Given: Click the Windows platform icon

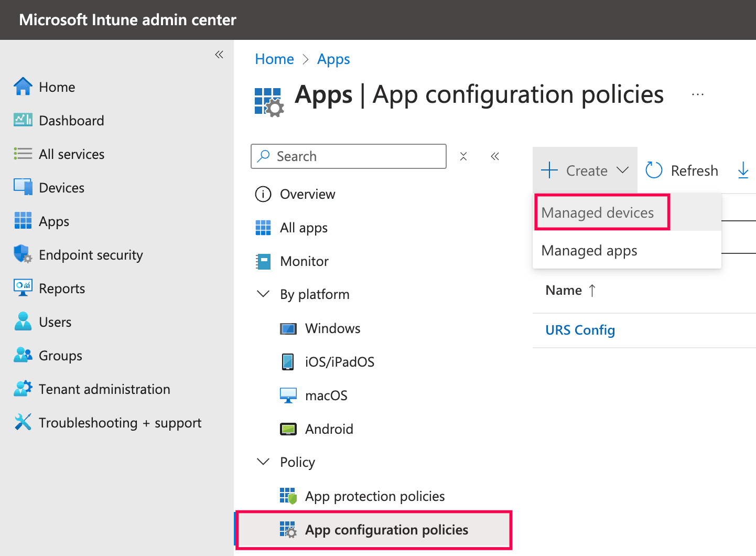Looking at the screenshot, I should [x=288, y=329].
